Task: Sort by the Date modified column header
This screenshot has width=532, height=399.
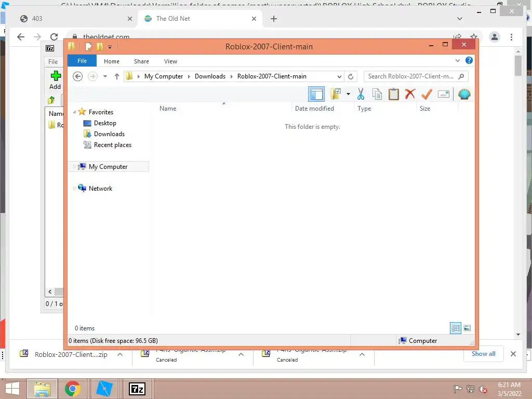Action: [x=323, y=109]
